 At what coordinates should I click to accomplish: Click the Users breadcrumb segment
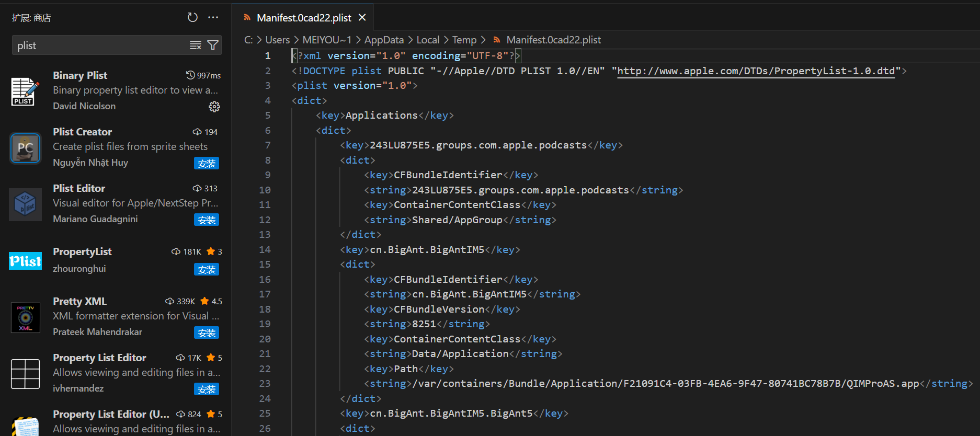tap(277, 40)
